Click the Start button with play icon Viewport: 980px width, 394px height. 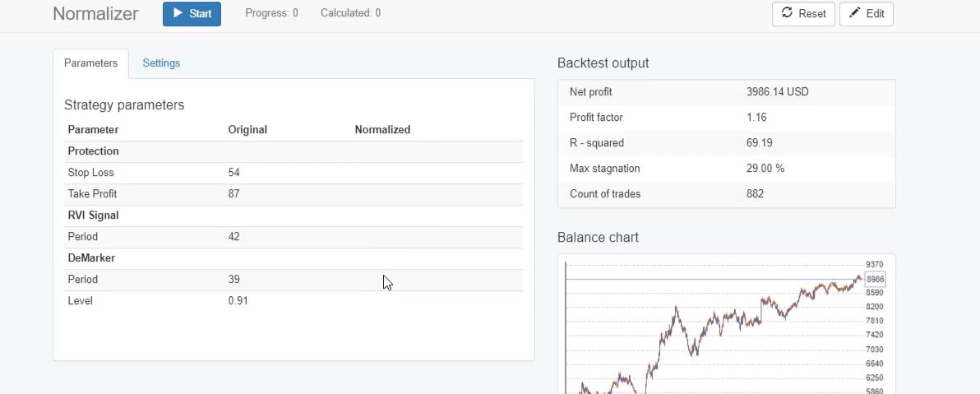(x=192, y=14)
